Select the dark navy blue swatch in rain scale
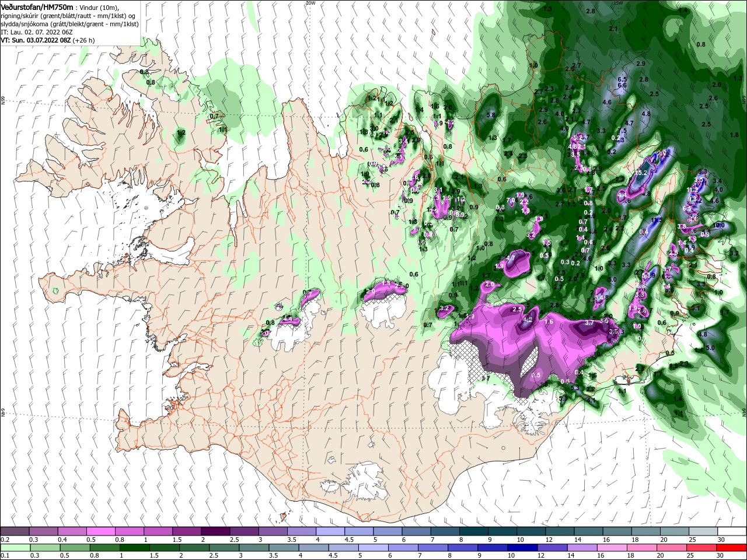 pyautogui.click(x=521, y=548)
